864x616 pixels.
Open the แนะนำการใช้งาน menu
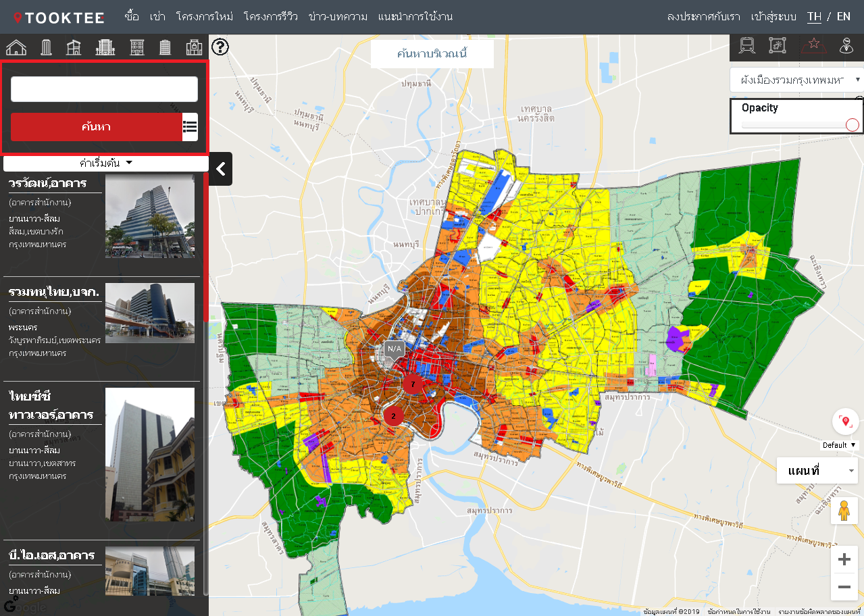[415, 16]
